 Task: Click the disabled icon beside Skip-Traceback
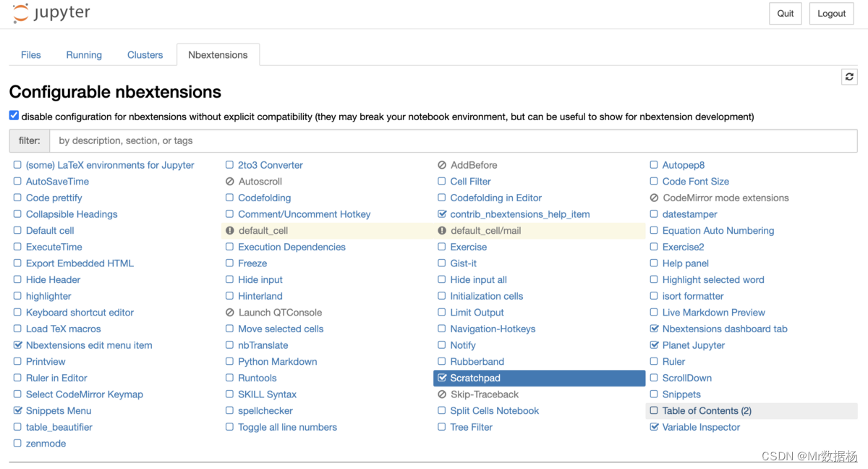pos(442,394)
